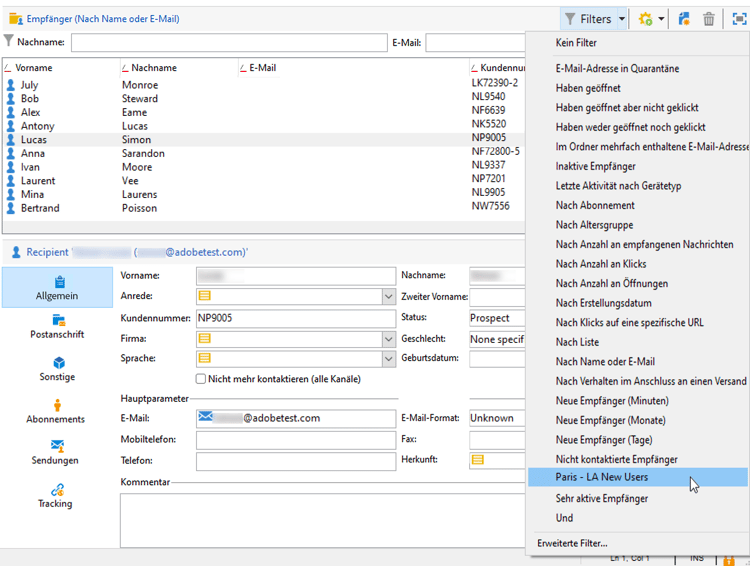Click the Mobiltelefon input field
The height and width of the screenshot is (566, 750).
[x=296, y=440]
